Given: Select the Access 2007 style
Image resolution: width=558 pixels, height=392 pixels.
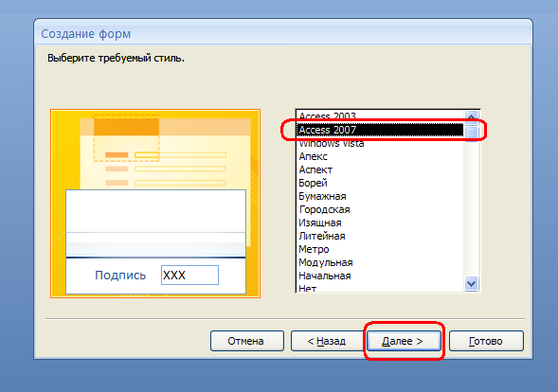Looking at the screenshot, I should pos(380,130).
